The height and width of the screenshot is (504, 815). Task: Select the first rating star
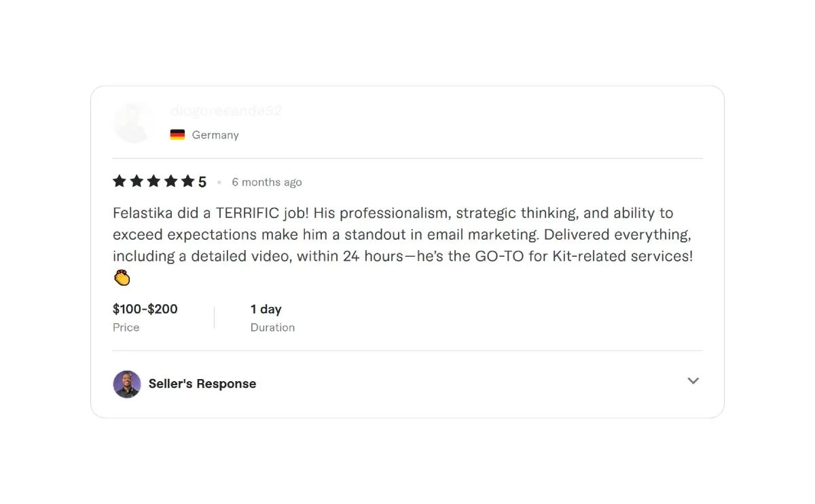point(120,181)
